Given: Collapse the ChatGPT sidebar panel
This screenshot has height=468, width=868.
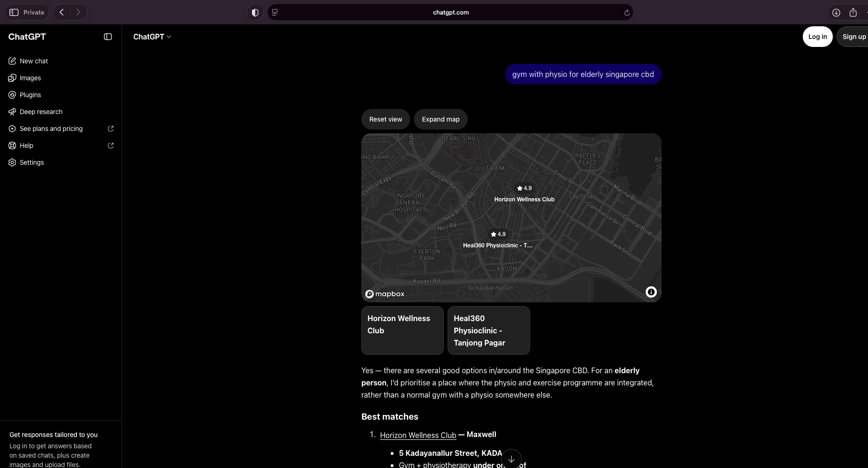Looking at the screenshot, I should point(108,37).
